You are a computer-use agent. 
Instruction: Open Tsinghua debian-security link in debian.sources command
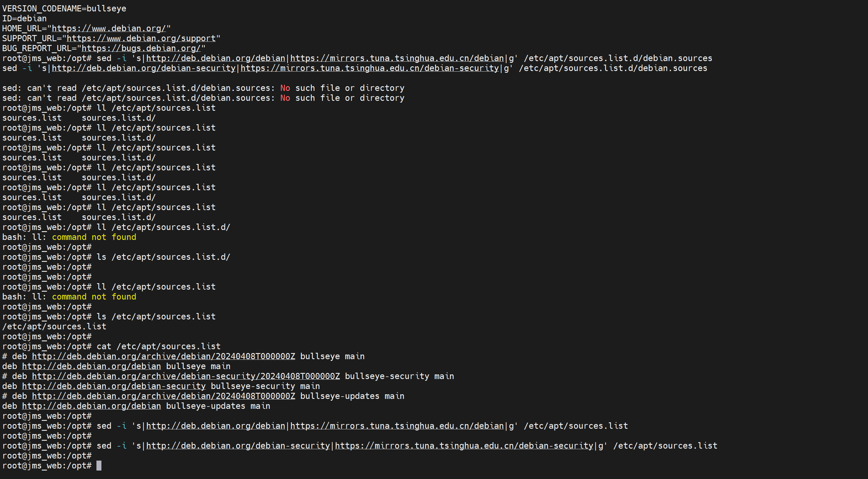pyautogui.click(x=369, y=68)
